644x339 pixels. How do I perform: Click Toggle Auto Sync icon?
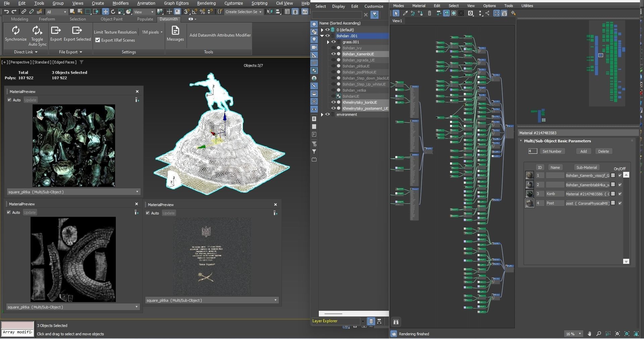(37, 31)
